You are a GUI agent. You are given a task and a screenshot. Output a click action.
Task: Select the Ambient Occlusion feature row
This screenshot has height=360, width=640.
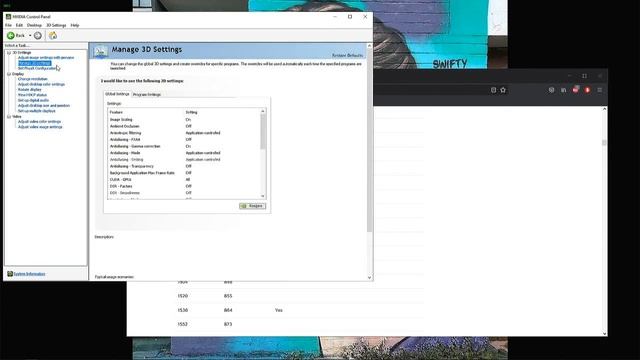(x=184, y=126)
